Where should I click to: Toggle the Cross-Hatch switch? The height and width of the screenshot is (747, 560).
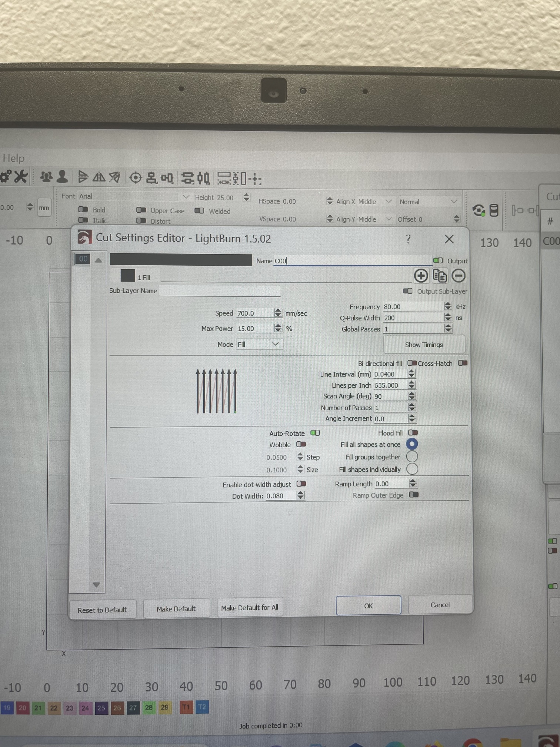(463, 363)
